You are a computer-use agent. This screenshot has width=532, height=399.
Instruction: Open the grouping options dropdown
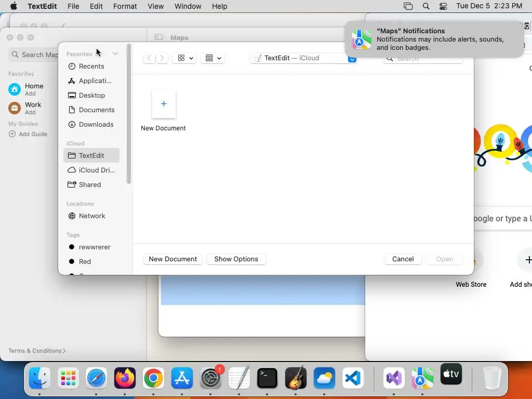213,58
